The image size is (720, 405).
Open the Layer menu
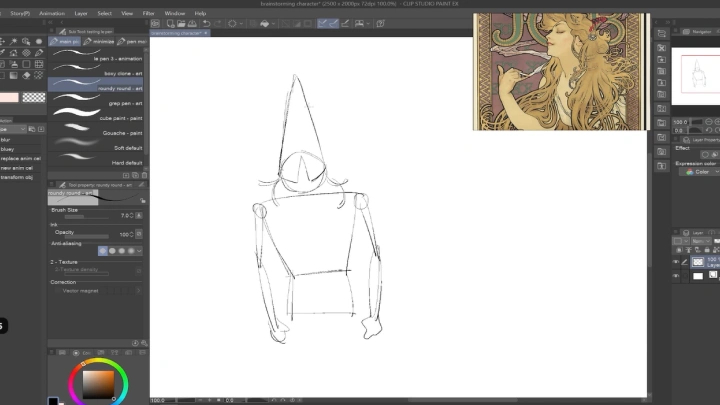click(81, 13)
